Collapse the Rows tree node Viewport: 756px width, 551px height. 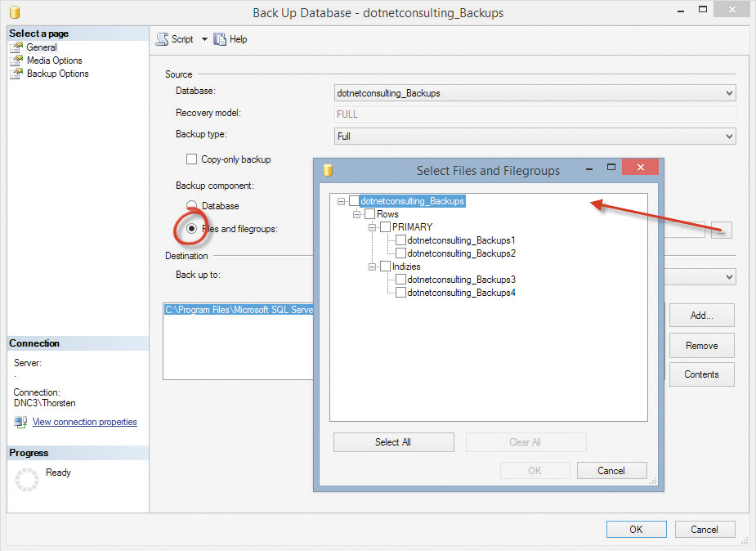[x=357, y=214]
